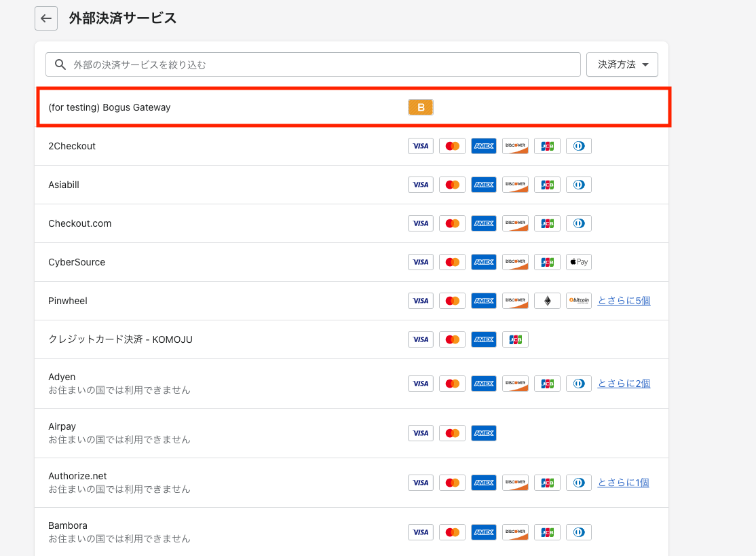Click the Visa icon in Airpay row
This screenshot has height=556, width=756.
point(421,433)
